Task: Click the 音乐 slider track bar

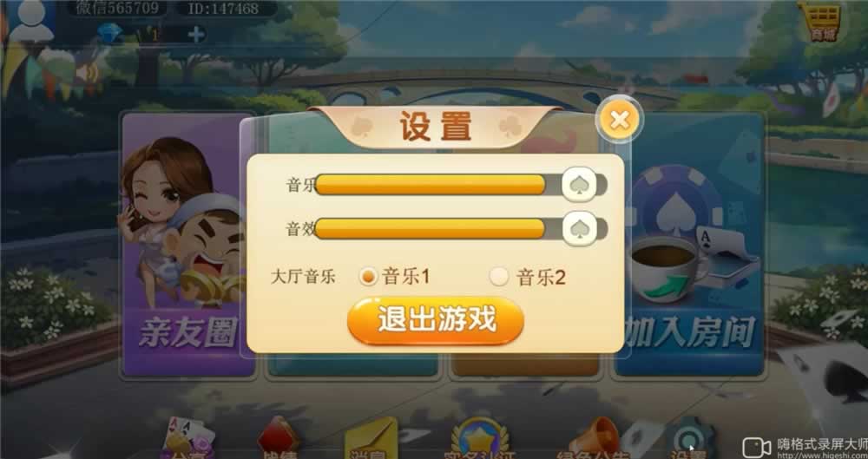Action: coord(461,184)
